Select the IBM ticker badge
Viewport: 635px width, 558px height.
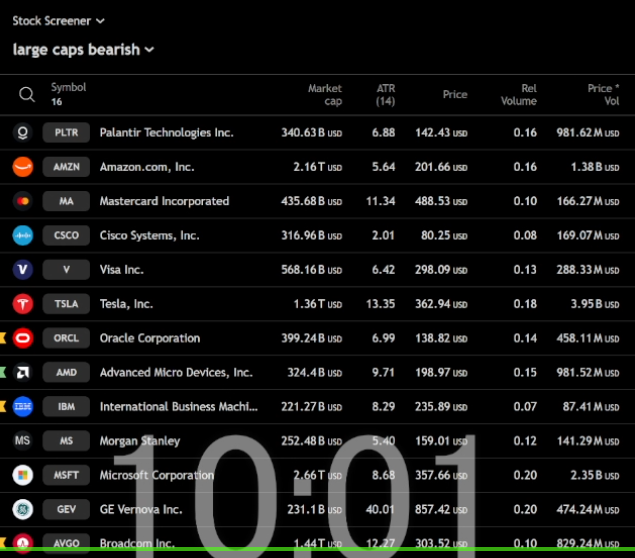tap(66, 407)
